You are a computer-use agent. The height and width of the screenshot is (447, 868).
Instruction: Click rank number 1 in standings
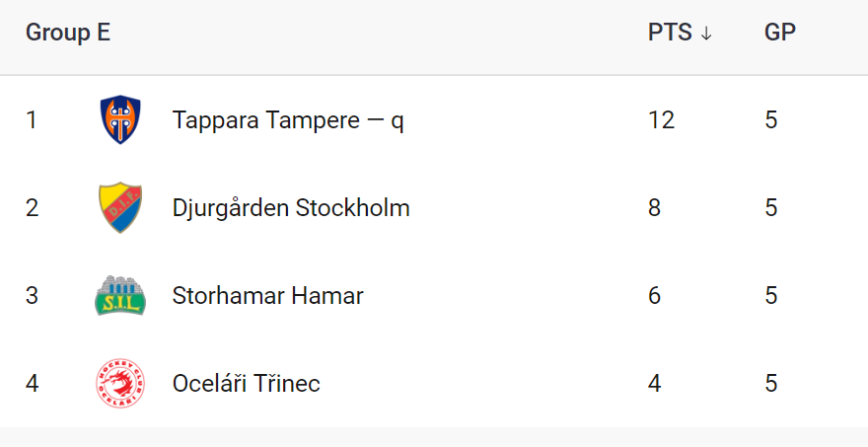[x=32, y=120]
